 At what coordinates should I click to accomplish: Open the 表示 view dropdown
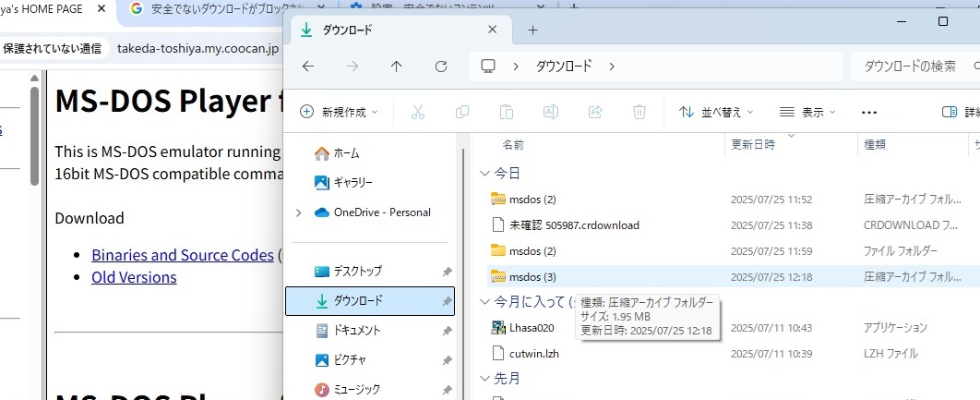tap(807, 112)
